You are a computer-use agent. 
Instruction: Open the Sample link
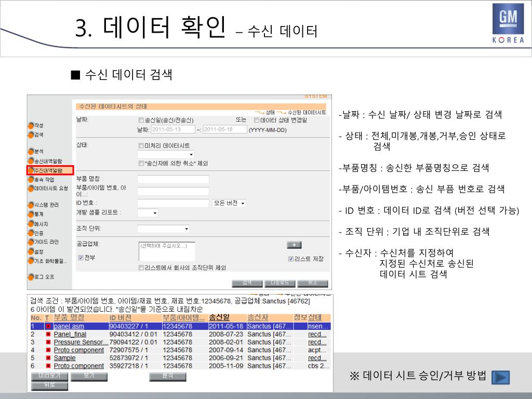pyautogui.click(x=64, y=358)
